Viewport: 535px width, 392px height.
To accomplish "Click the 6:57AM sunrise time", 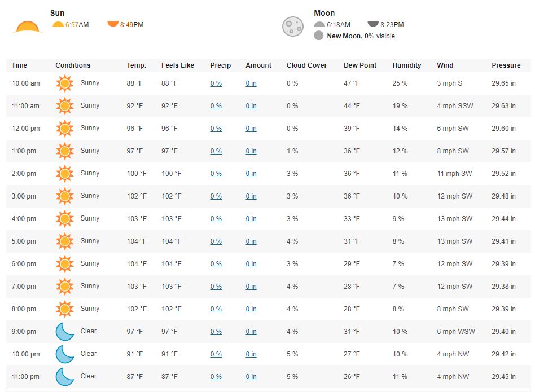I will click(77, 25).
